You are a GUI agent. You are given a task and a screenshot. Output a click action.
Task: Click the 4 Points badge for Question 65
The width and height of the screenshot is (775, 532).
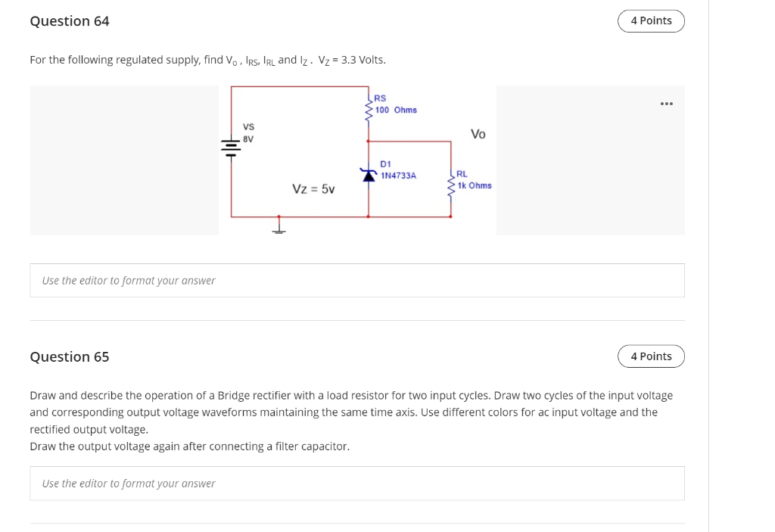pos(651,356)
